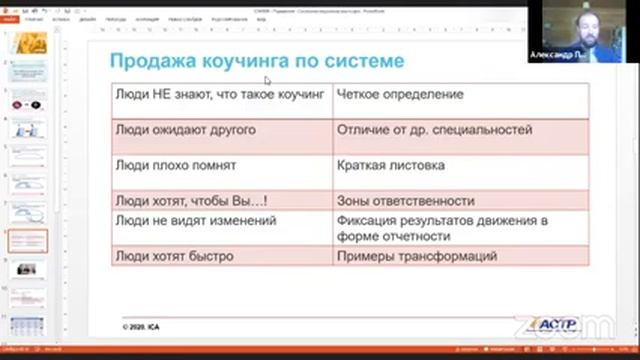640x360 pixels.
Task: Start Slide Show from status bar icon
Action: point(565,350)
